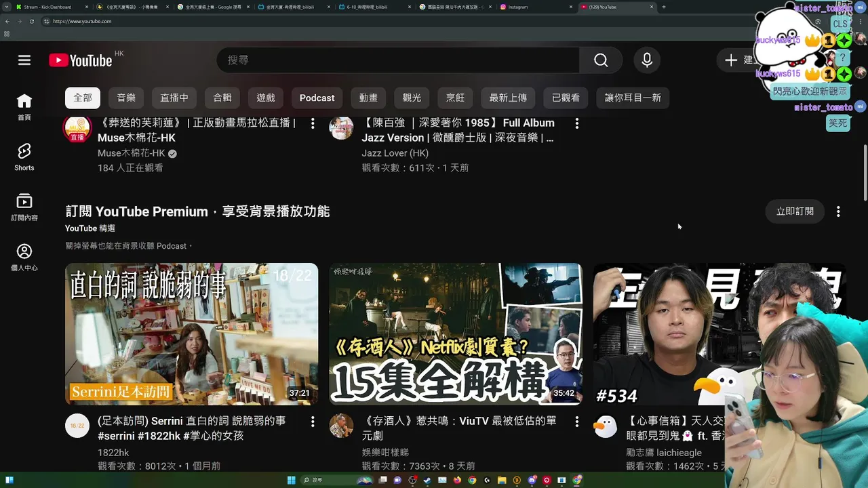Select the 已觀看 filter chip
Viewport: 868px width, 488px height.
point(566,98)
